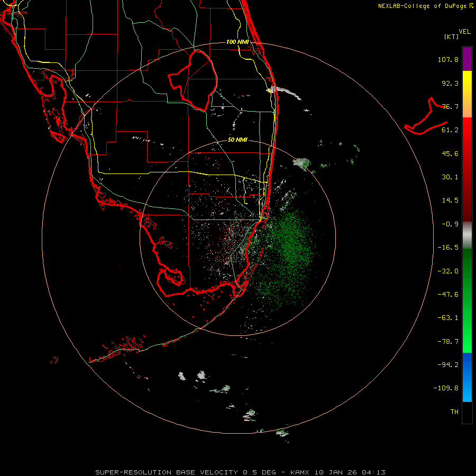Click the Lake Okeechobee outline on the map
476x476 pixels.
click(194, 80)
